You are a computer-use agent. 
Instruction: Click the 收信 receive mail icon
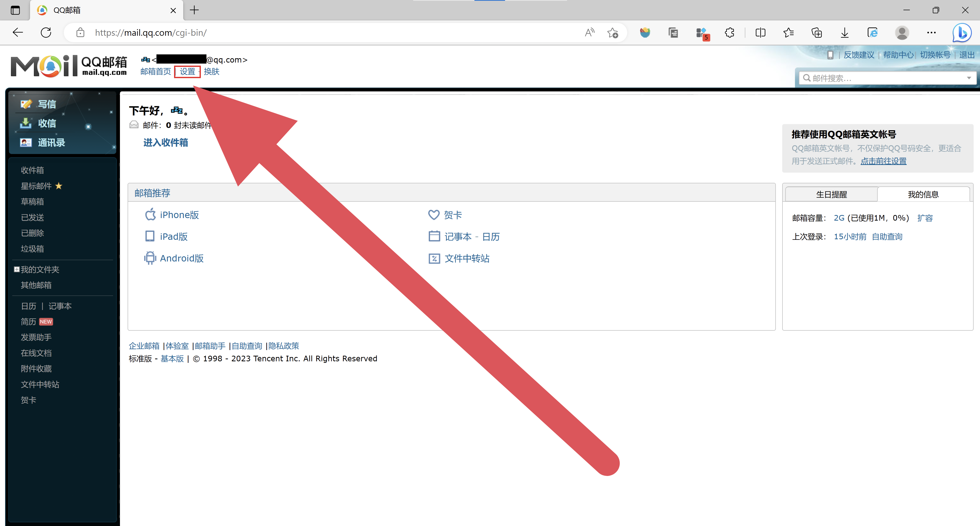pos(26,123)
